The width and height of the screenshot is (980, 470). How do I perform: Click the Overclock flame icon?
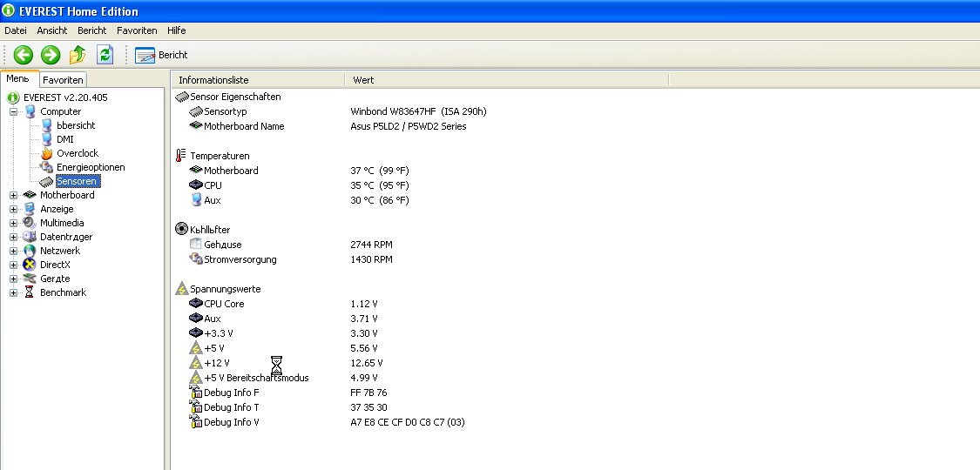[46, 153]
